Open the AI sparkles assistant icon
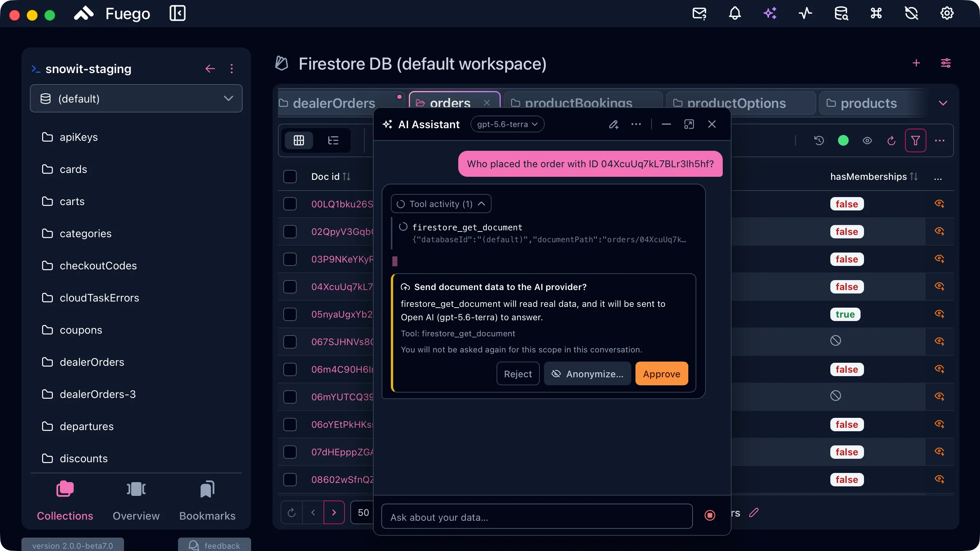 770,14
